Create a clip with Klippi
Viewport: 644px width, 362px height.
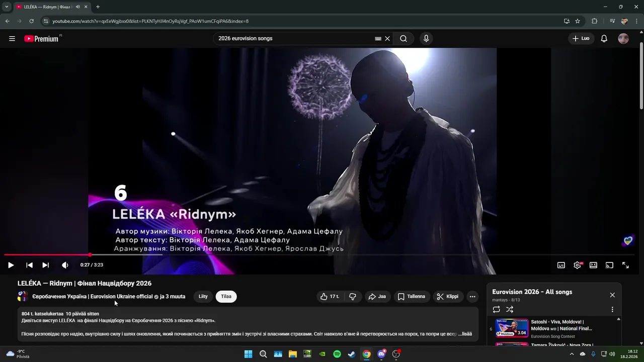click(448, 297)
